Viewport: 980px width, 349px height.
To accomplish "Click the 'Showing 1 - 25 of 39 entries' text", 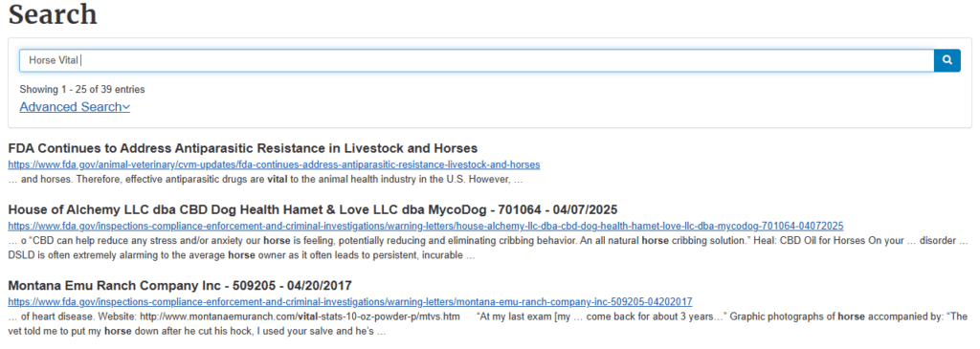I will point(82,89).
